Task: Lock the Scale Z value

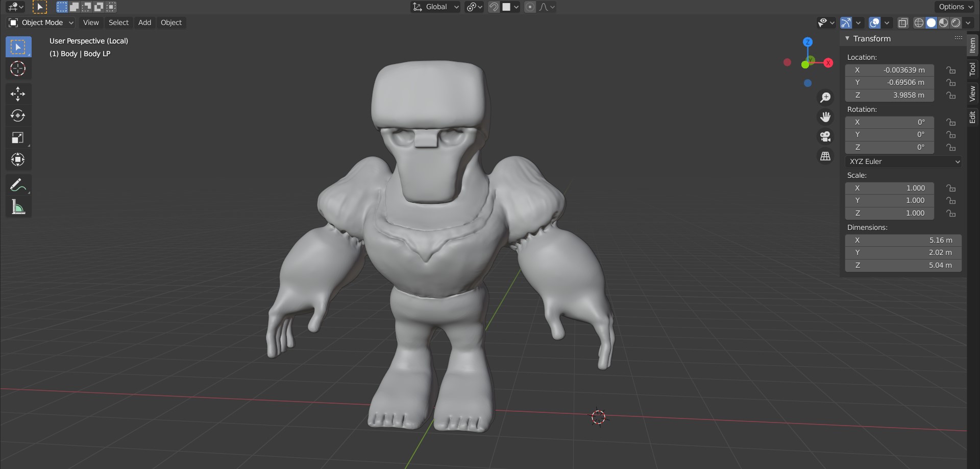Action: point(951,213)
